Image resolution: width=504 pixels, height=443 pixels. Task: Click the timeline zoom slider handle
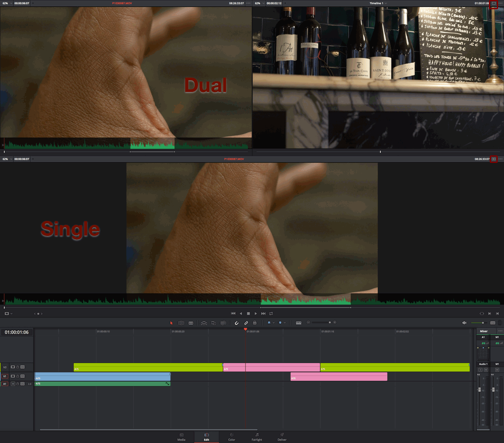pos(329,322)
